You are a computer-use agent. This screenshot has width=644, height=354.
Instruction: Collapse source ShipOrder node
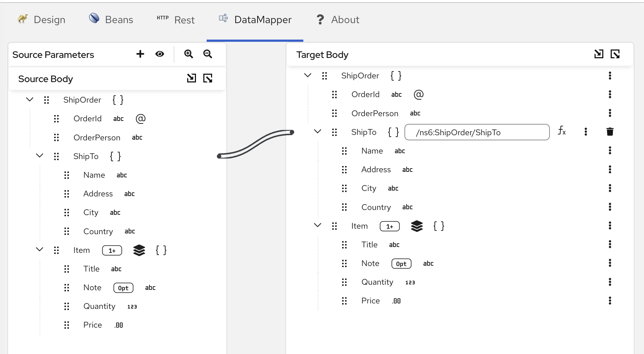pos(30,99)
